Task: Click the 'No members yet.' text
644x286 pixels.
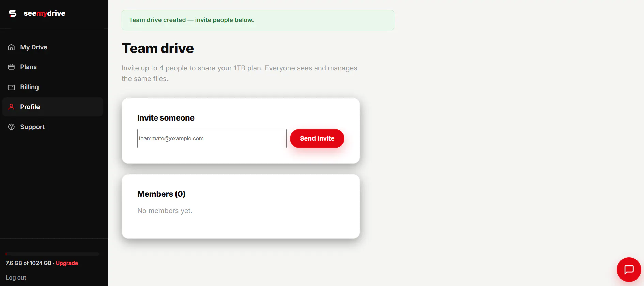Action: (165, 211)
